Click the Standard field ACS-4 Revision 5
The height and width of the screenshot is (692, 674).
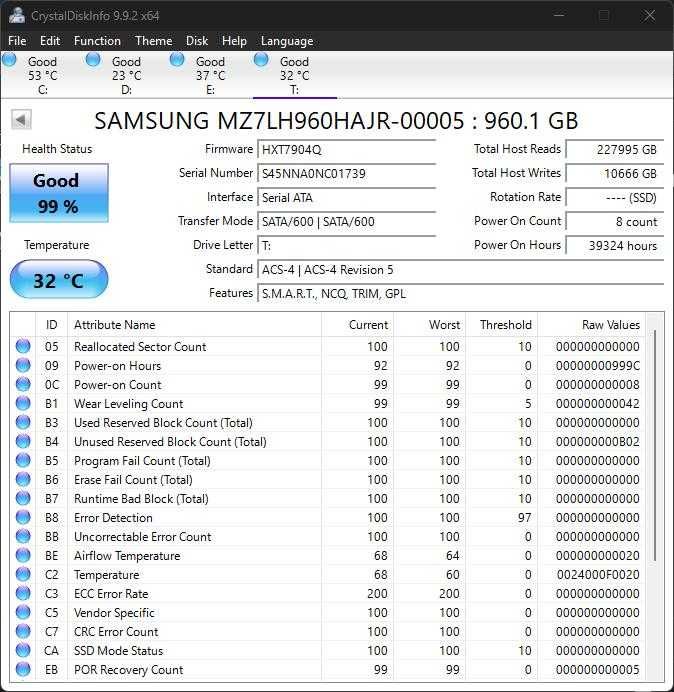coord(460,269)
